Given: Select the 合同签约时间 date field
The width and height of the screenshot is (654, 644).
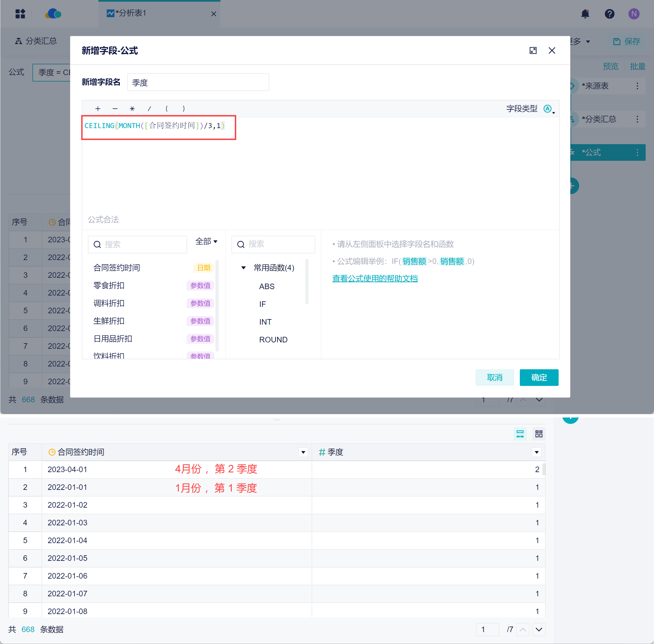Looking at the screenshot, I should tap(117, 268).
